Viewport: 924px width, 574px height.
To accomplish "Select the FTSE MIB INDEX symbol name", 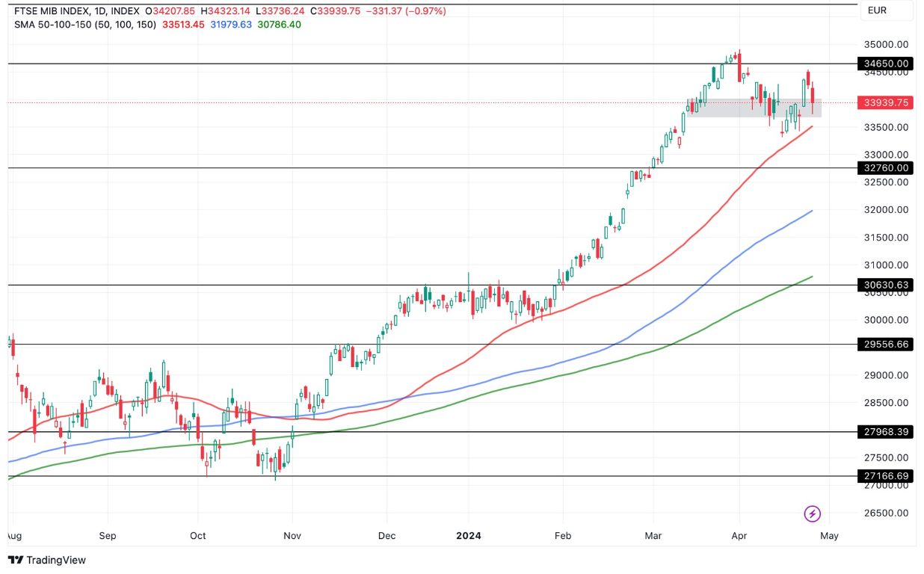I will pyautogui.click(x=55, y=11).
